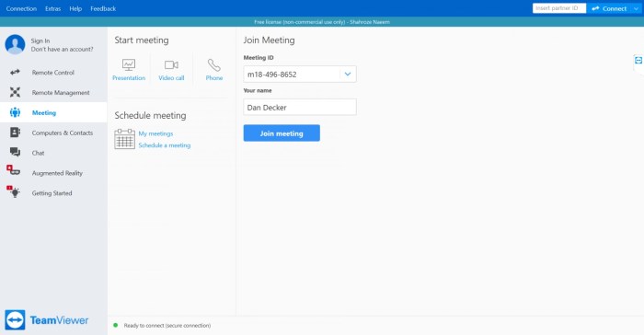Click the Insert partner ID field
Image resolution: width=644 pixels, height=335 pixels.
[x=559, y=8]
